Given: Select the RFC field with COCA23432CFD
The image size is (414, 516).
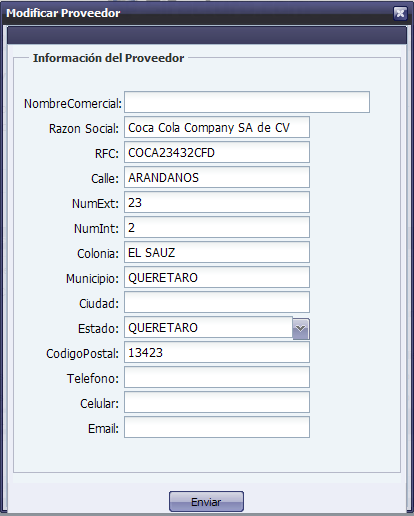Looking at the screenshot, I should pos(217,152).
